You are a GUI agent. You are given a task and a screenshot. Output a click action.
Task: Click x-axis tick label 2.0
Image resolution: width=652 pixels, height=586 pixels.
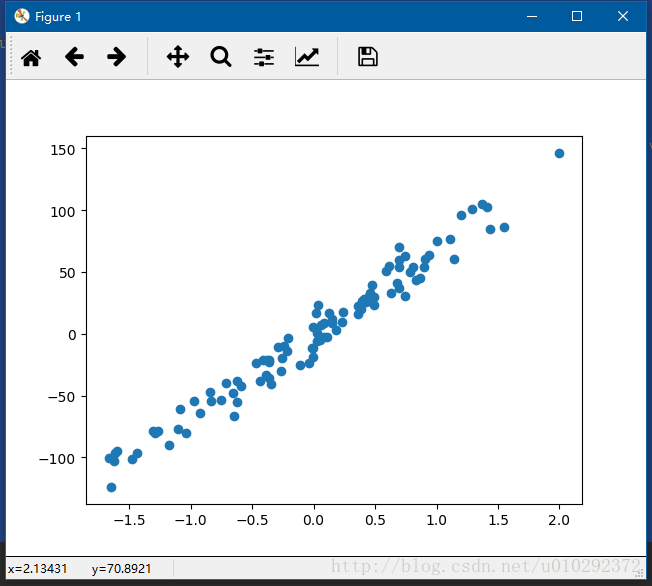pyautogui.click(x=559, y=520)
